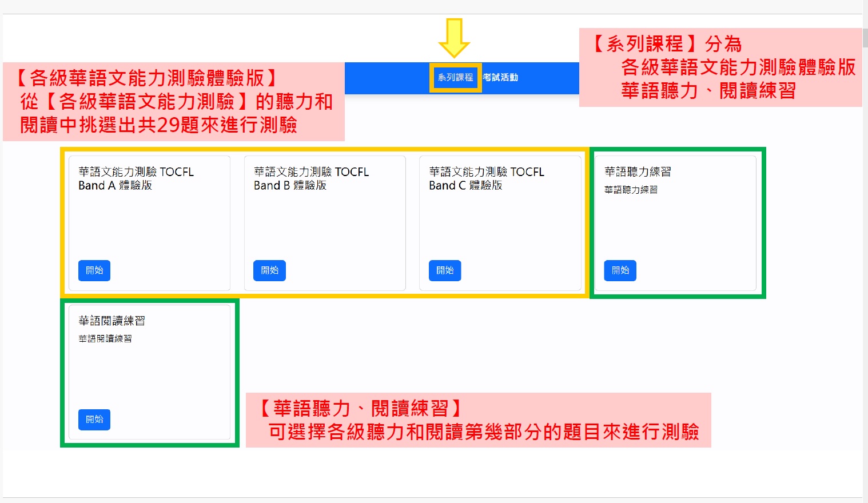868x503 pixels.
Task: Select the TOCFL Band A 體驗版 card title
Action: click(136, 178)
